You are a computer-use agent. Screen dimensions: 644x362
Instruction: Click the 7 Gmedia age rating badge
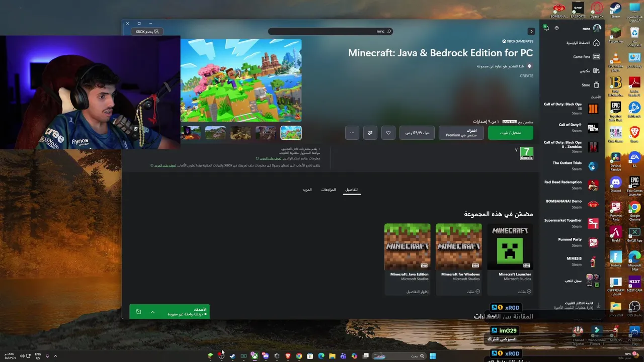pyautogui.click(x=526, y=153)
